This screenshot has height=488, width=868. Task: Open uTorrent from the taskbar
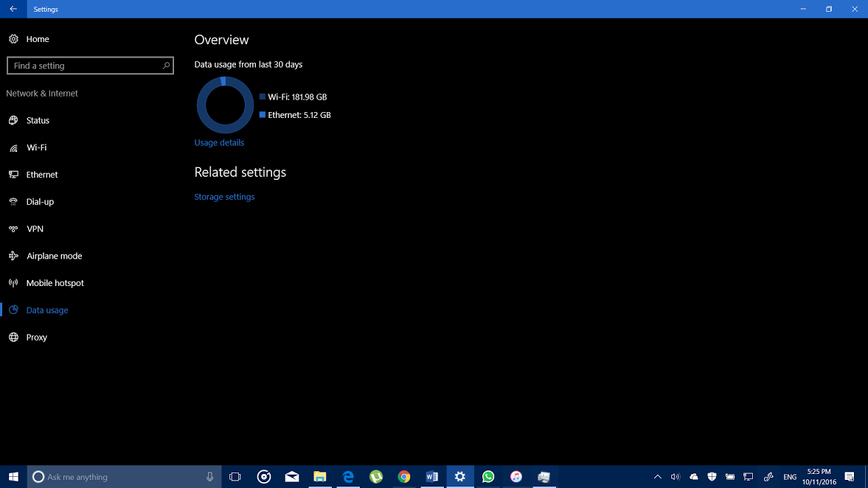pos(376,477)
